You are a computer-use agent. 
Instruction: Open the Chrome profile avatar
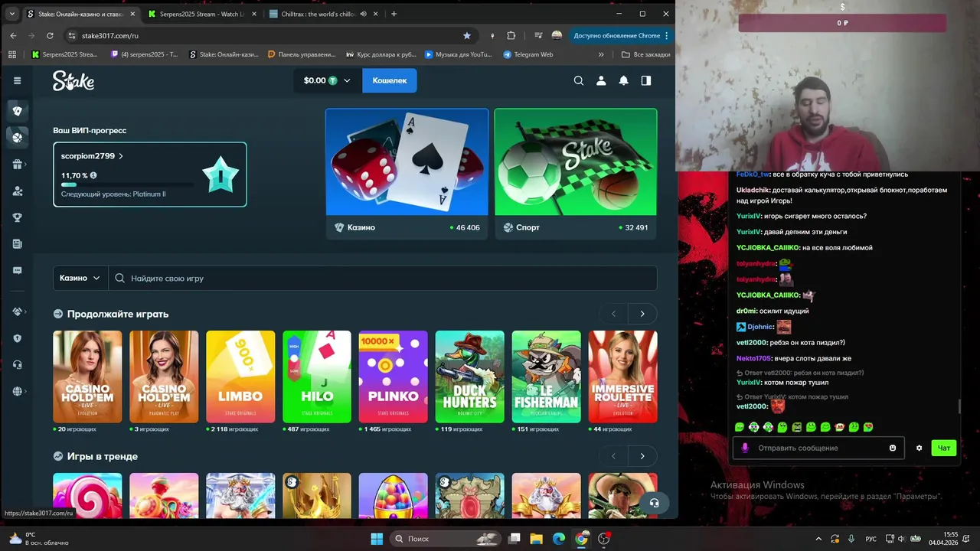click(x=557, y=35)
